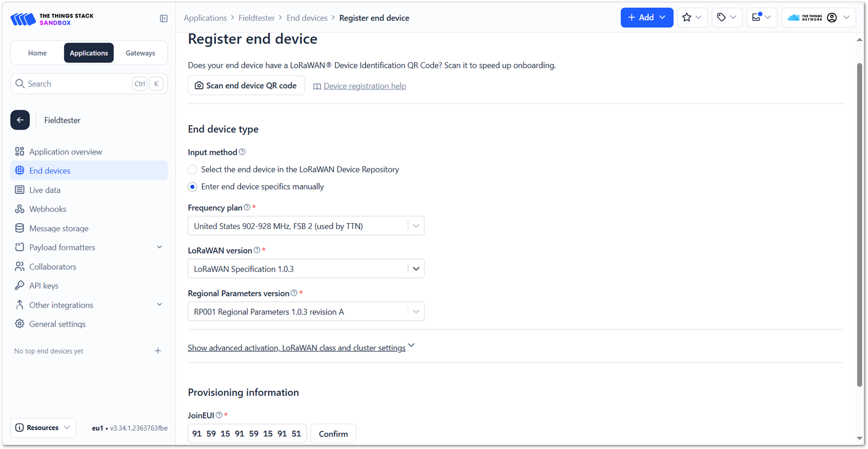Click the JoinEUI input field
Screen dimensions: 868x449
click(x=247, y=434)
